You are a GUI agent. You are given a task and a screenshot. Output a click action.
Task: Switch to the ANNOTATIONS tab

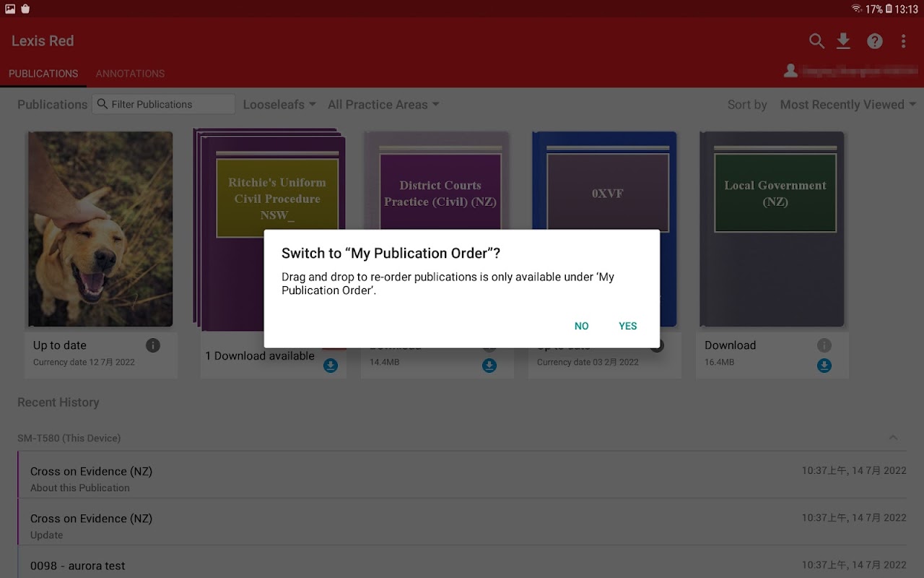(130, 74)
